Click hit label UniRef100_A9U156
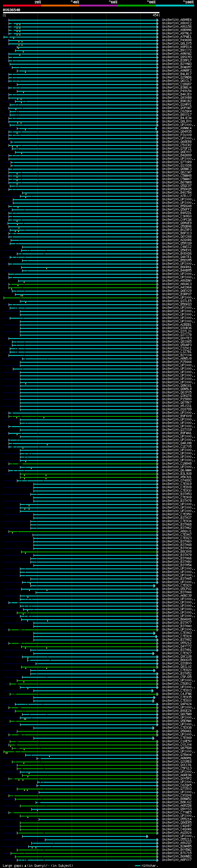 tap(177, 26)
